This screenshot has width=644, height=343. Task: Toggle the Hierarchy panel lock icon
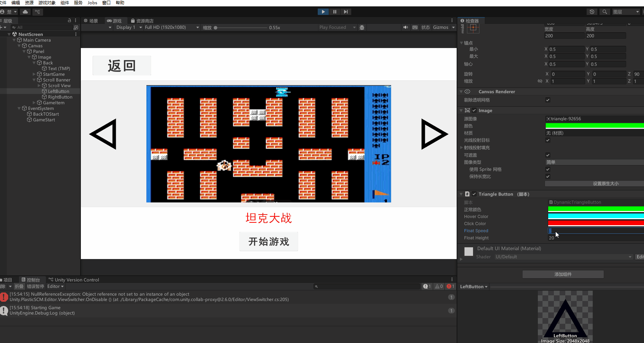tap(69, 21)
